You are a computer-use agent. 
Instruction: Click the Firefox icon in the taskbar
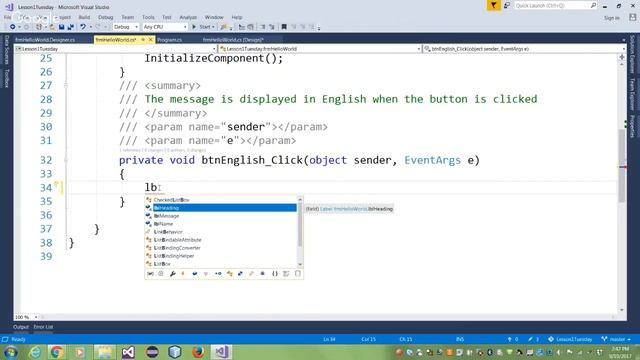(198, 352)
